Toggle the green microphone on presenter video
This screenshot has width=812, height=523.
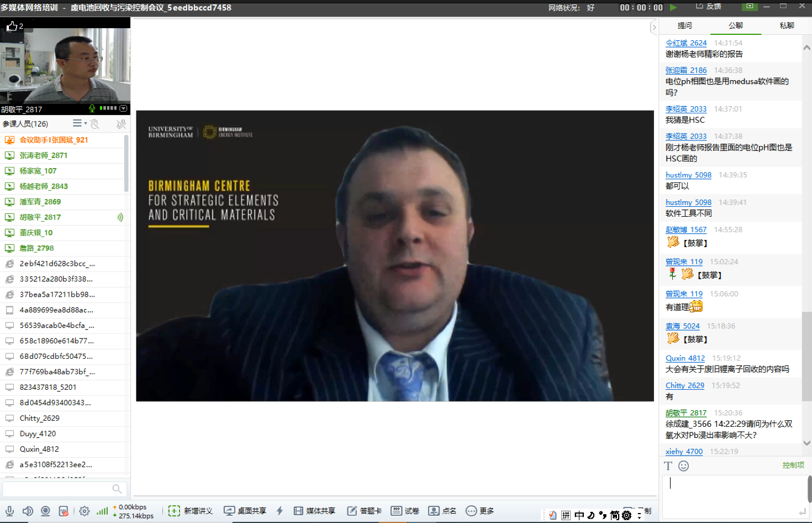point(92,109)
